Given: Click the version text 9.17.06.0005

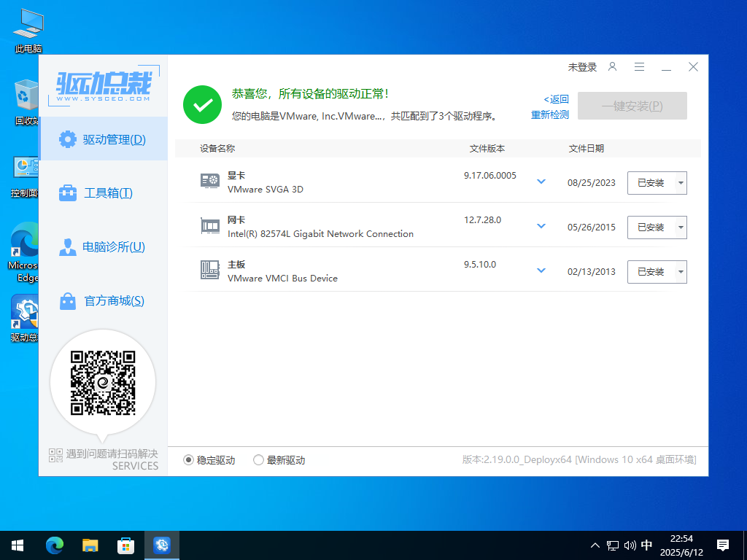Looking at the screenshot, I should [x=490, y=175].
